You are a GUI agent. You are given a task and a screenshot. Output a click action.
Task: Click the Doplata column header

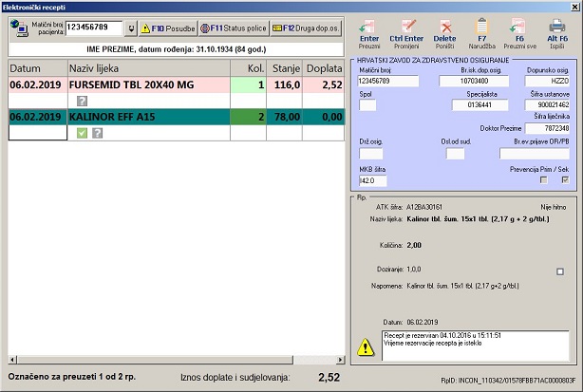tap(324, 68)
